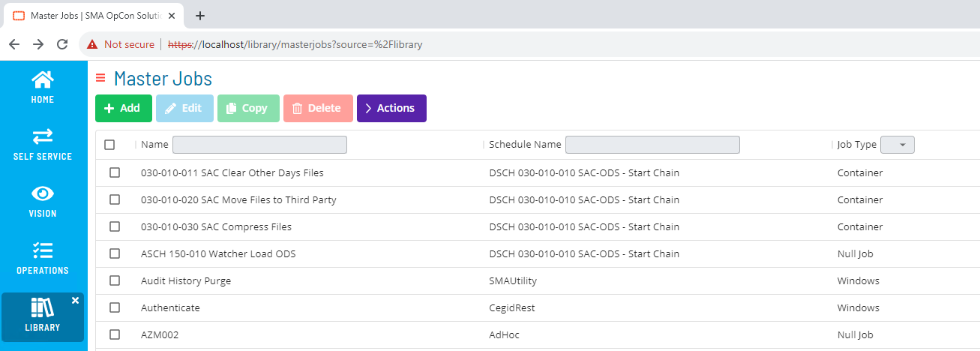Click the Master Jobs page title
Image resolution: width=980 pixels, height=351 pixels.
click(163, 78)
